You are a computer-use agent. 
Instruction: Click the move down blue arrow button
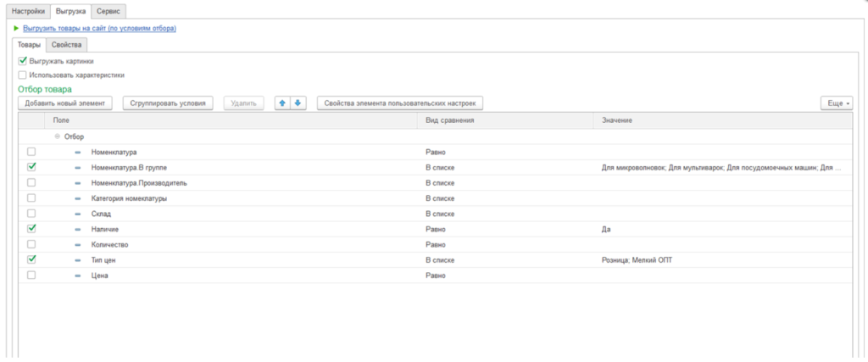tap(298, 103)
